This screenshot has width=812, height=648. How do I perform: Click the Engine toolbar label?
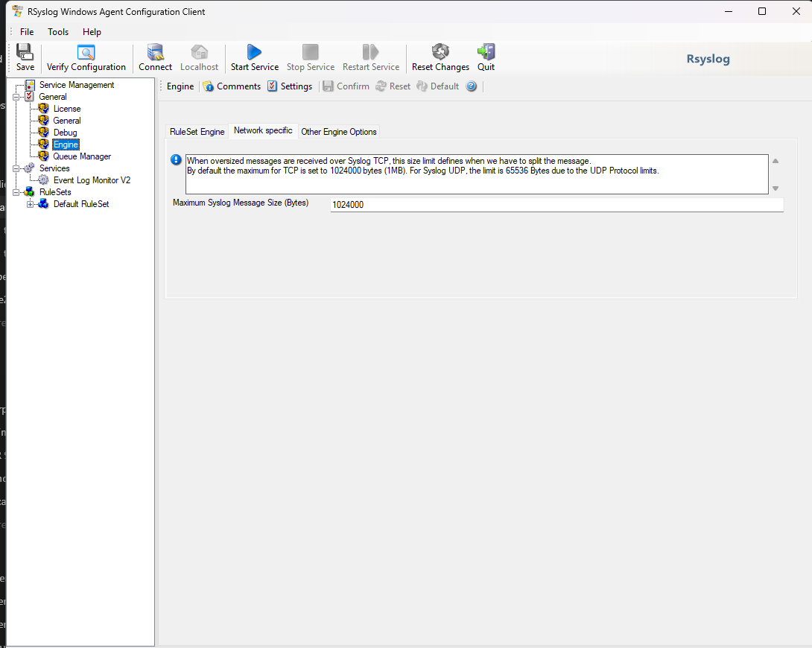coord(180,86)
